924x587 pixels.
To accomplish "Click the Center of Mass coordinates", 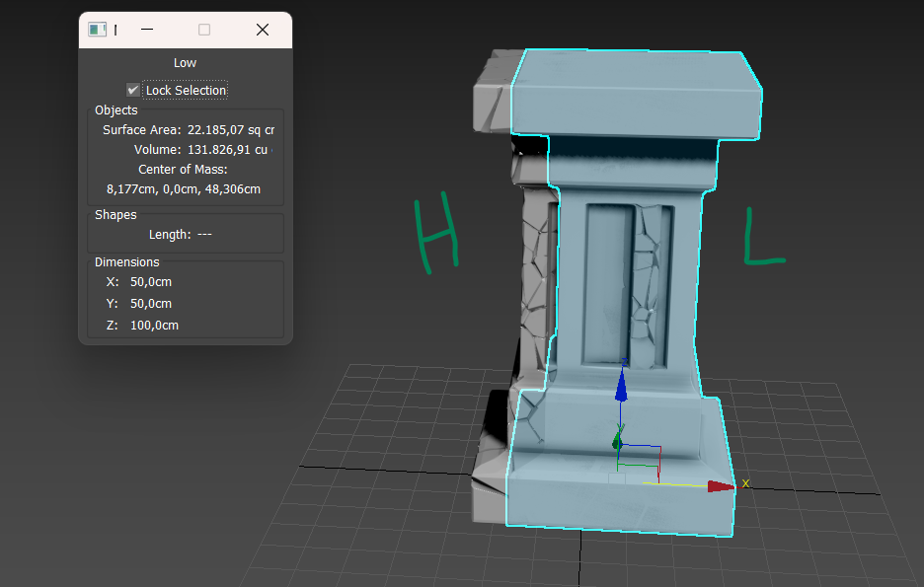I will pyautogui.click(x=184, y=188).
